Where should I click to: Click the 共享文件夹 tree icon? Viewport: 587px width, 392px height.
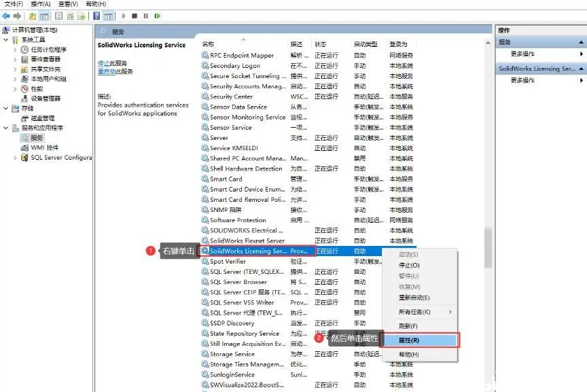pyautogui.click(x=24, y=69)
